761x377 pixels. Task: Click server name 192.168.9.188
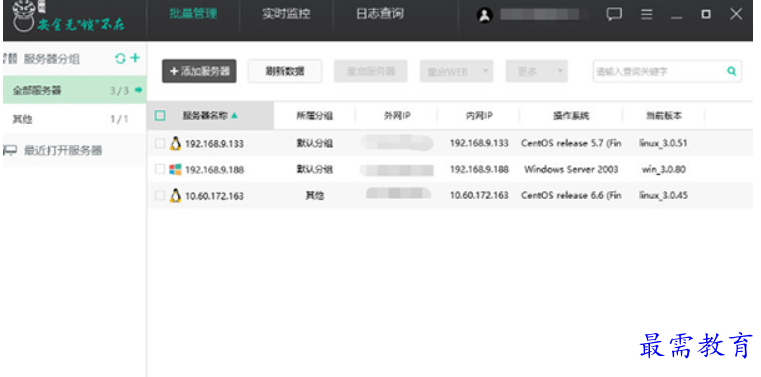tap(214, 170)
